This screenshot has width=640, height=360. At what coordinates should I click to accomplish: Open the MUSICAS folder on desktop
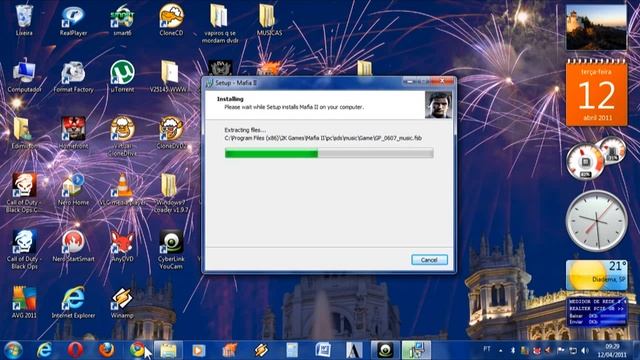[x=269, y=20]
